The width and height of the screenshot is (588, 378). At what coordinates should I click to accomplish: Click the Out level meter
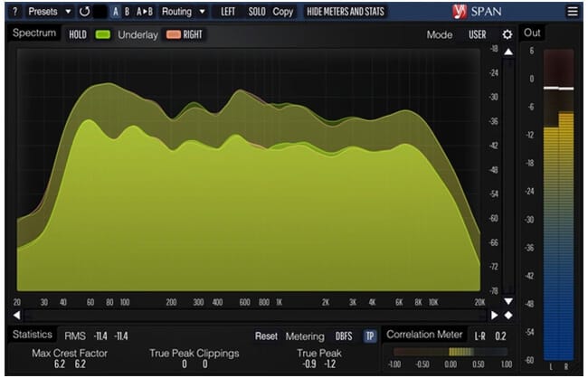(x=559, y=204)
